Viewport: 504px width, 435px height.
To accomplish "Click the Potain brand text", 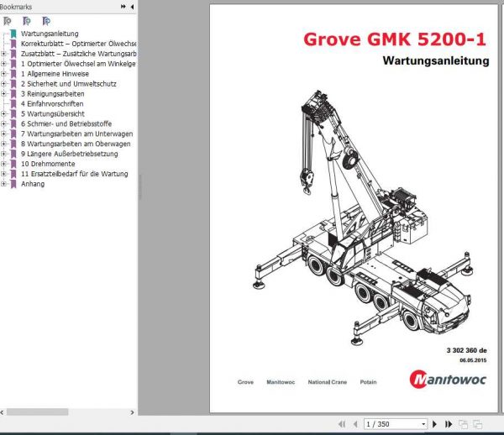I will pos(368,382).
